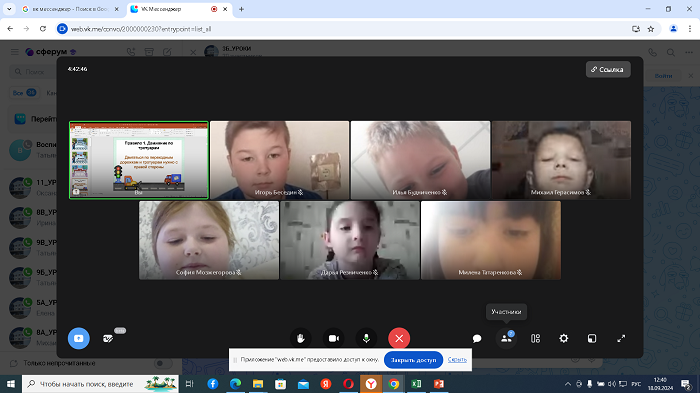Open Excel from the Windows taskbar
Screen dimensions: 700x393
click(x=416, y=384)
